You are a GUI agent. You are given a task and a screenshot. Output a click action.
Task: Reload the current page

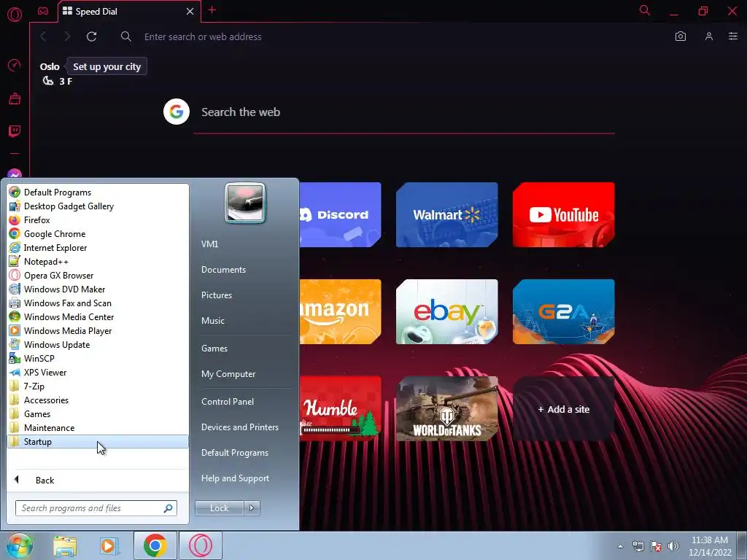91,36
